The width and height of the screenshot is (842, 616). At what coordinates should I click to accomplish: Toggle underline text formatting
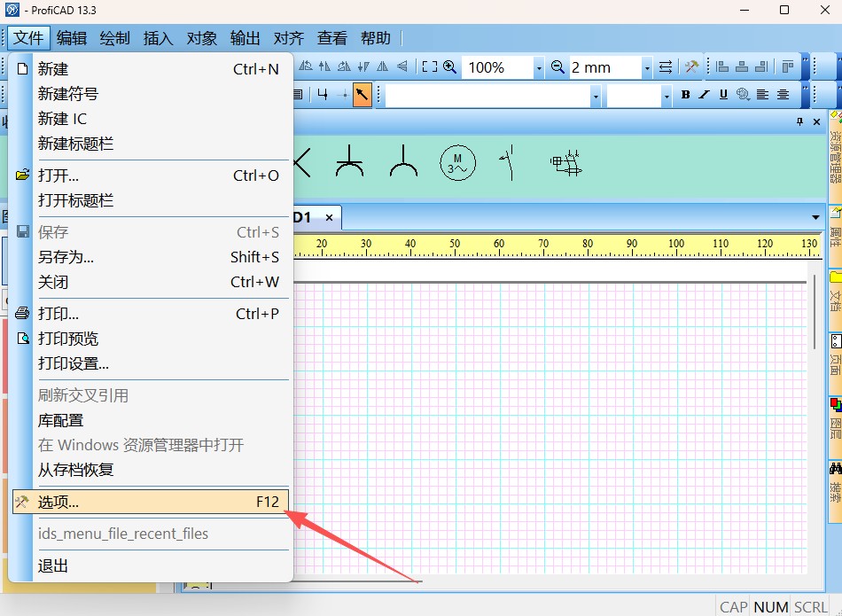723,95
